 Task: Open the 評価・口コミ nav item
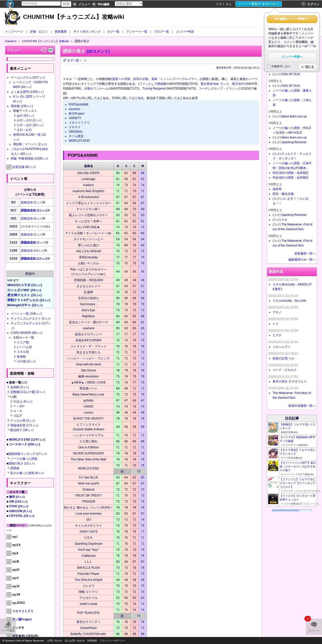39,32
